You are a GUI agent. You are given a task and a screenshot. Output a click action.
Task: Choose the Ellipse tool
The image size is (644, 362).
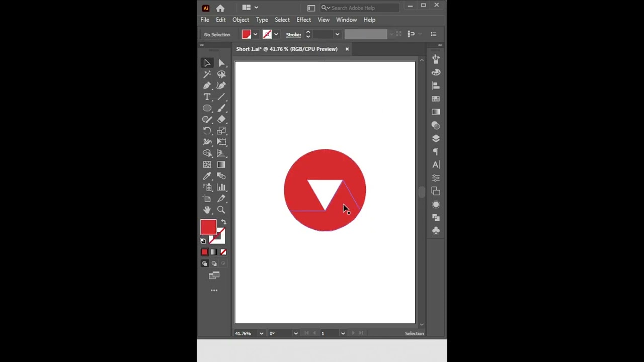207,108
